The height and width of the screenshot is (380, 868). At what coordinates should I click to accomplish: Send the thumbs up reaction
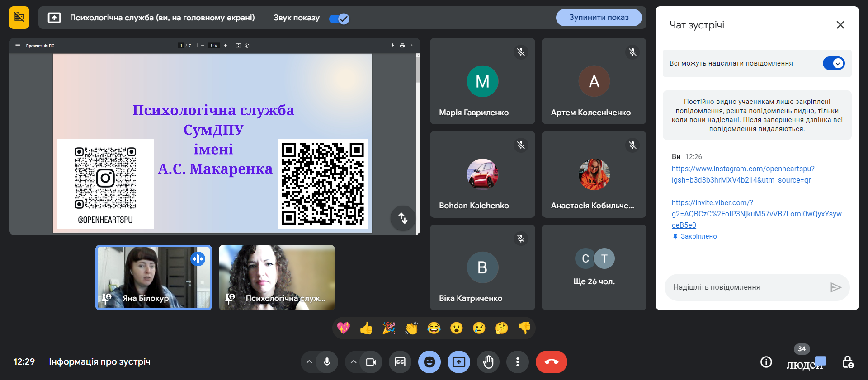366,328
